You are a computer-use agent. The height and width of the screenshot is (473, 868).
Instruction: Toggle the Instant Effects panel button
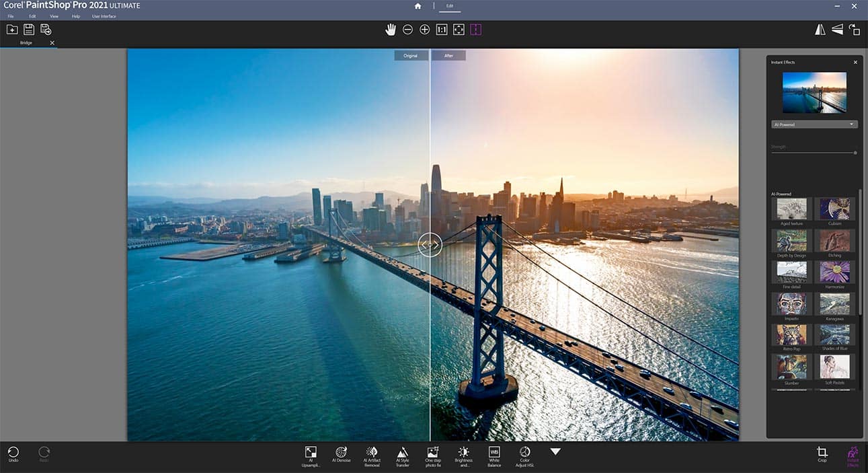click(853, 455)
